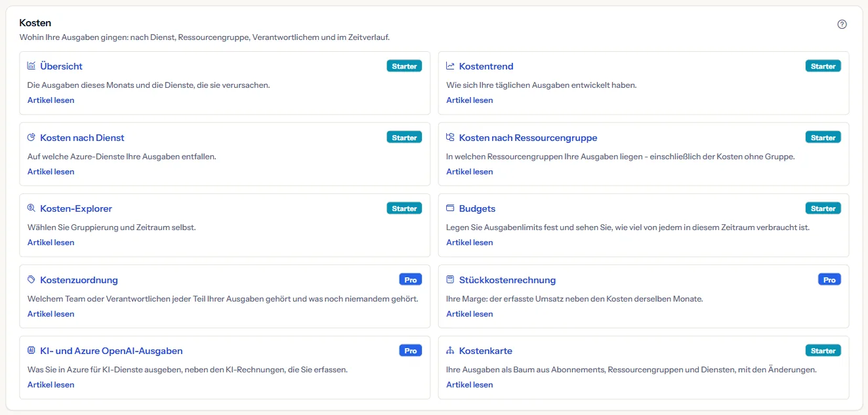Click the Starter badge on Kostenkarte card
The width and height of the screenshot is (868, 415).
coord(823,351)
